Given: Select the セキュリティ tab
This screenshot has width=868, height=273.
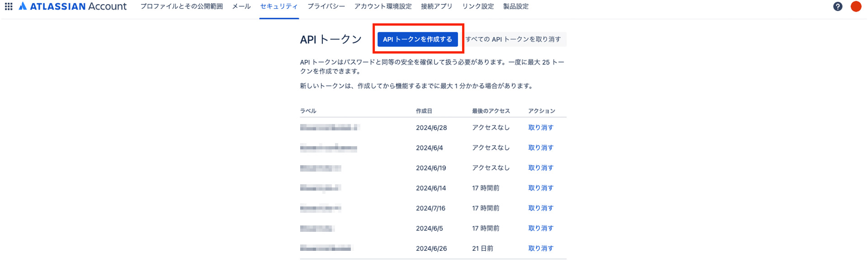Looking at the screenshot, I should point(279,6).
